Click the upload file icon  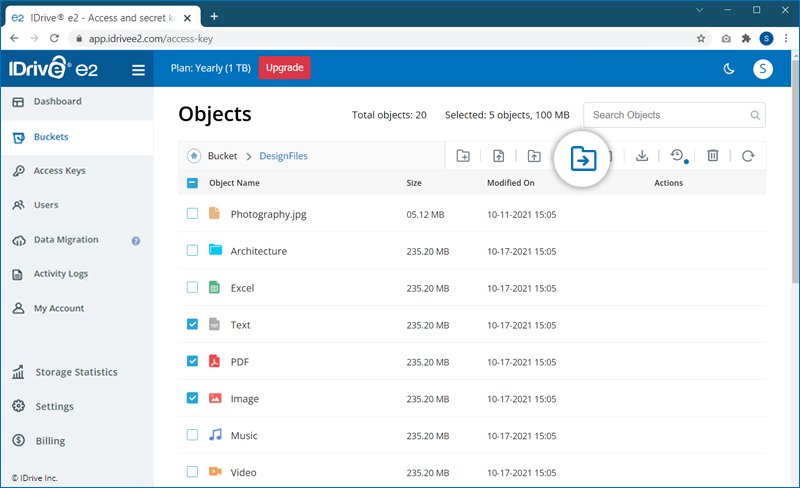[x=498, y=156]
